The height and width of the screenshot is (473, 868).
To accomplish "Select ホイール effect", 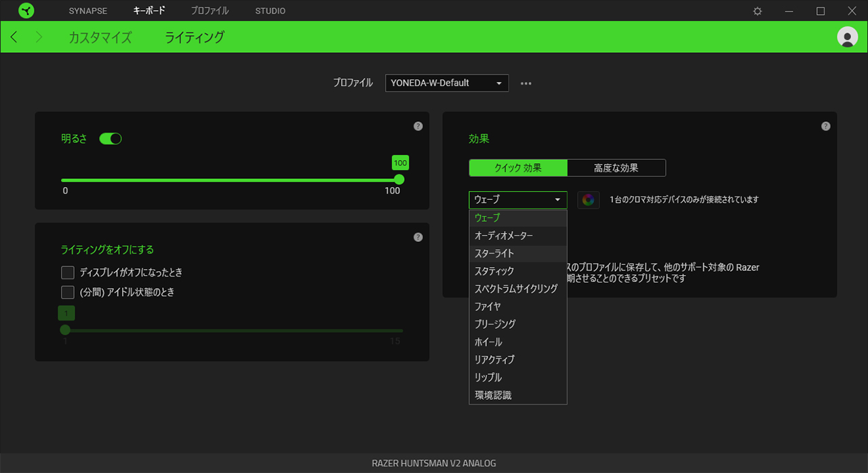I will pyautogui.click(x=518, y=342).
